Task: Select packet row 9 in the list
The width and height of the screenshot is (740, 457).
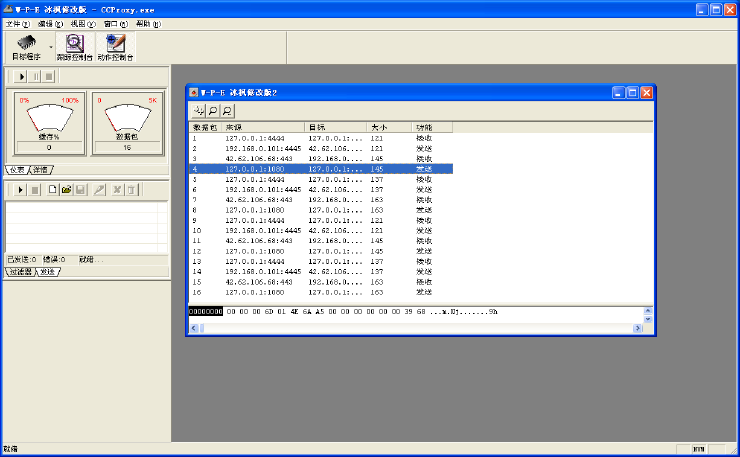Action: point(321,220)
